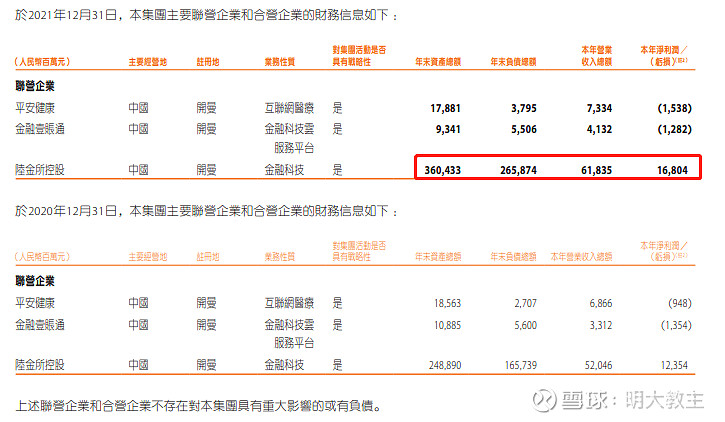Select the '52,046' revenue value
This screenshot has width=725, height=422.
click(x=598, y=365)
